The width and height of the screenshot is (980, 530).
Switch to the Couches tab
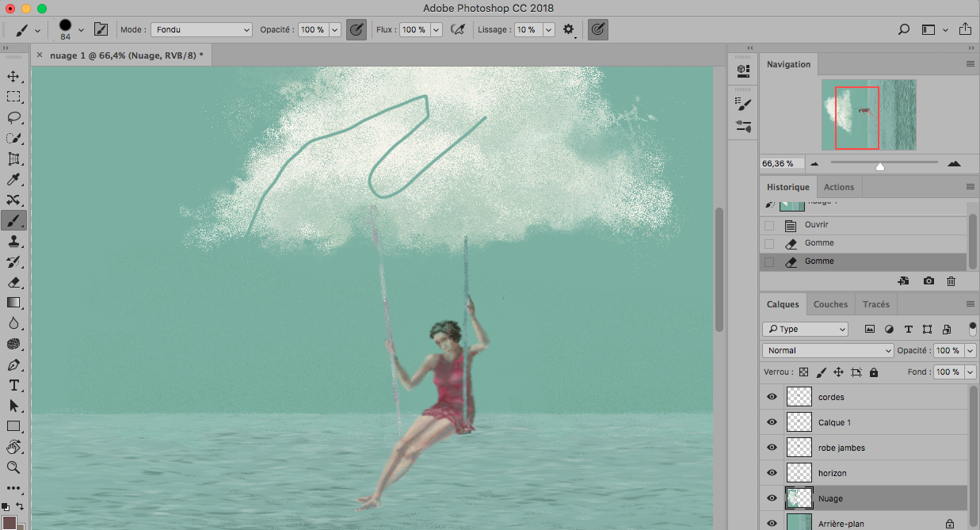[830, 304]
